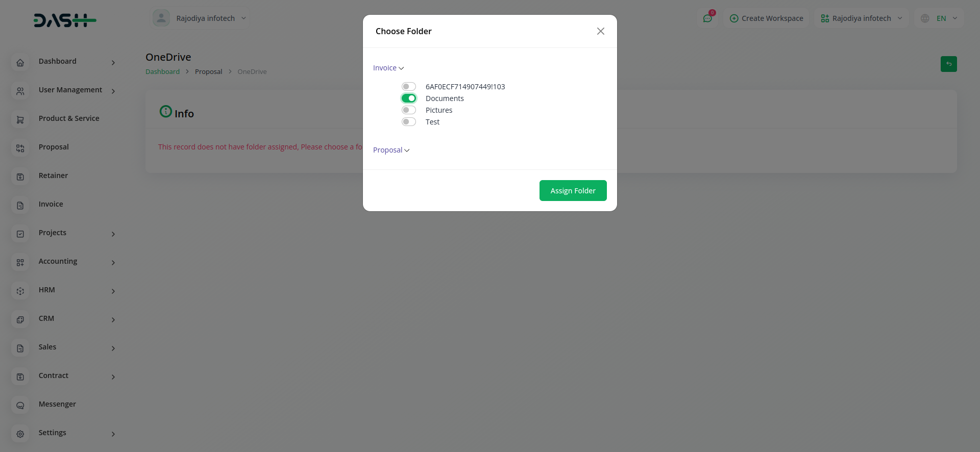Toggle the 6AF0ECF714907449!103 folder switch
Viewport: 980px width, 452px height.
click(x=409, y=87)
